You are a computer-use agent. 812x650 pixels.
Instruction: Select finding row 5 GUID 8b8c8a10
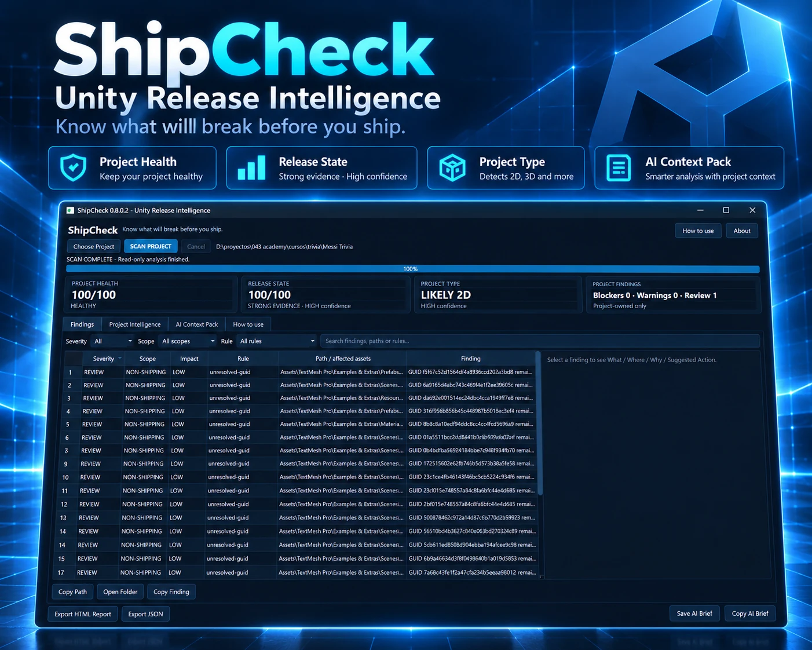coord(298,424)
